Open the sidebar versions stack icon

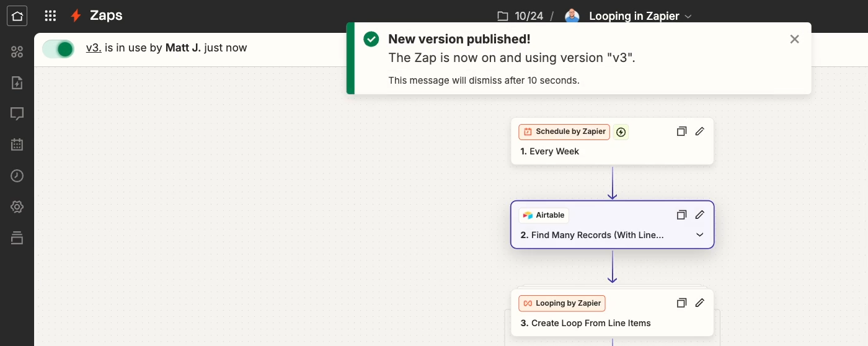coord(17,237)
